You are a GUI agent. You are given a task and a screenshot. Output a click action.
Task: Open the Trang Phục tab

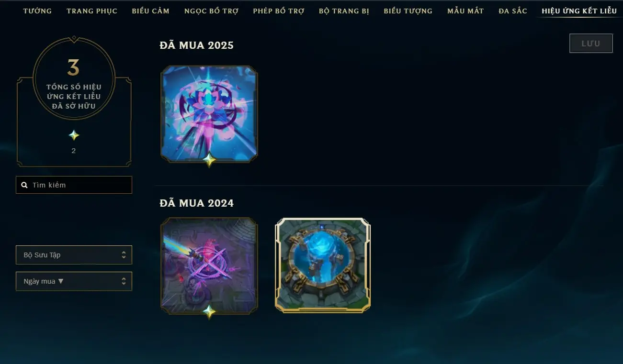(x=92, y=11)
